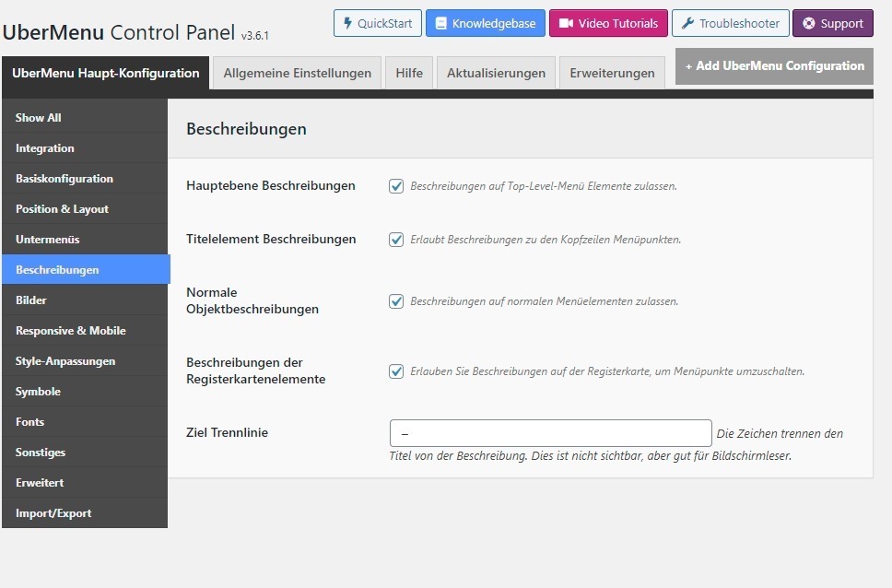Click the video camera icon on Video Tutorials

tap(566, 23)
